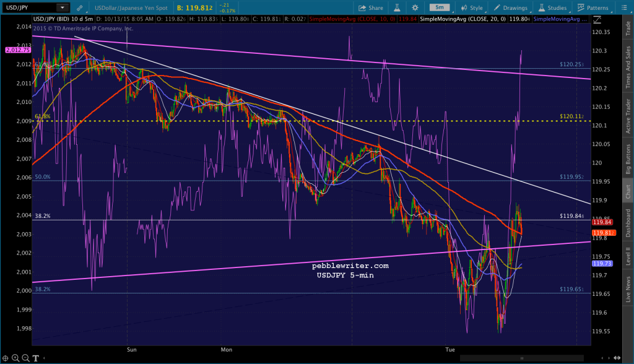Viewport: 634px width, 364px height.
Task: Click the Sun date axis label
Action: tap(131, 349)
